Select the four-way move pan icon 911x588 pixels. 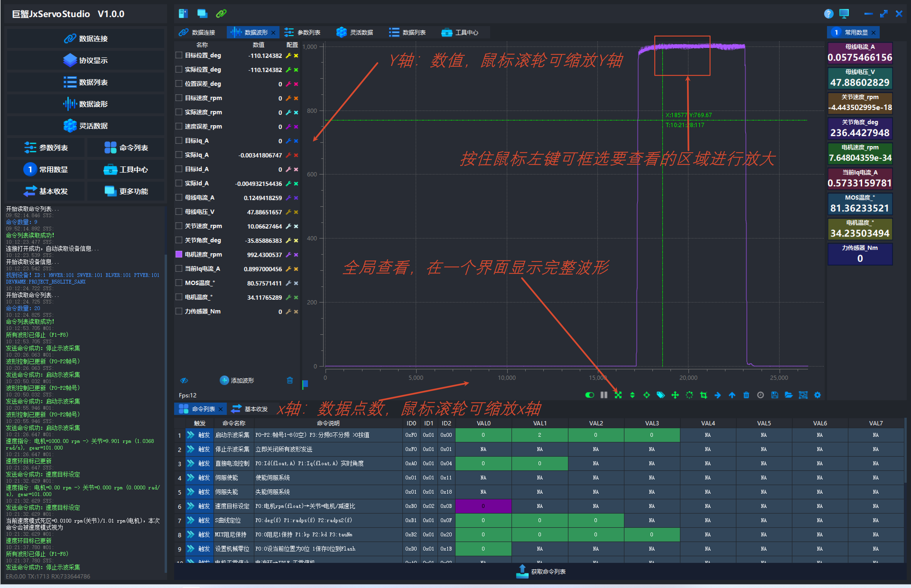coord(675,395)
